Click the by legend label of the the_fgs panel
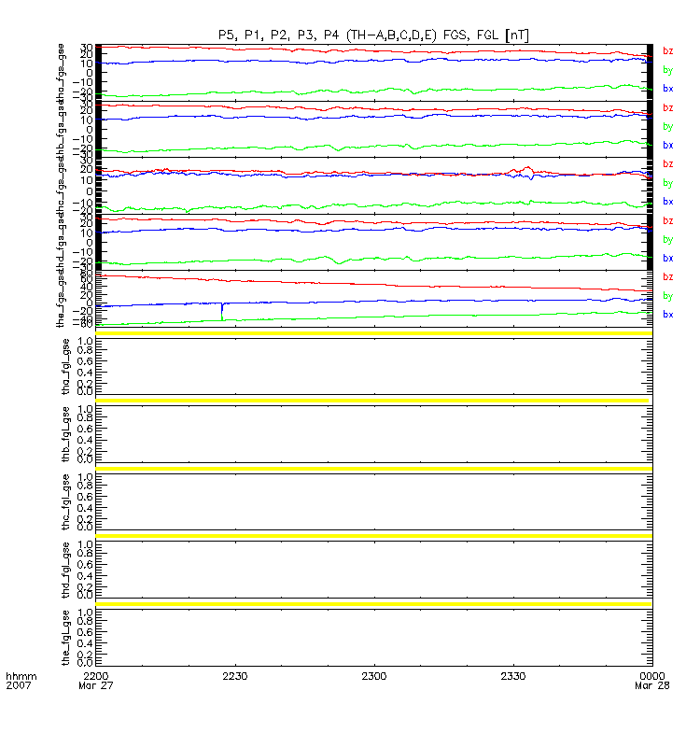700x747 pixels. click(667, 296)
